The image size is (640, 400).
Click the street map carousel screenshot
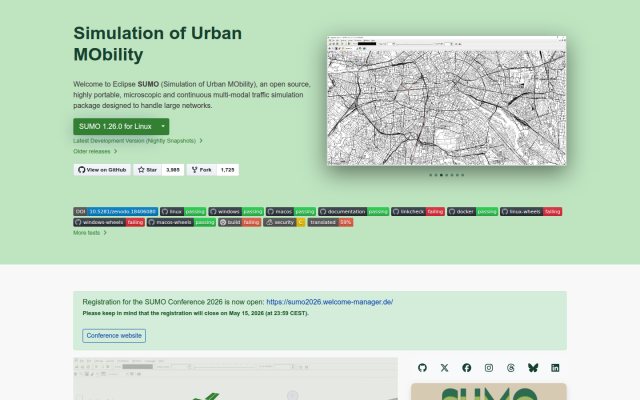pos(447,101)
